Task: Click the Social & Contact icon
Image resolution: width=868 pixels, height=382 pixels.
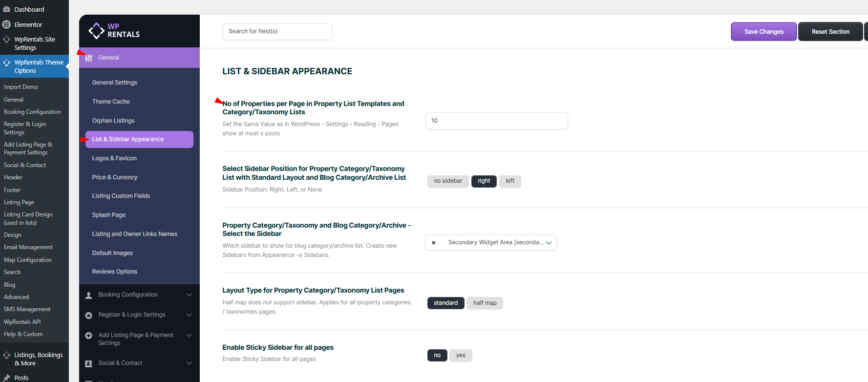Action: 89,363
